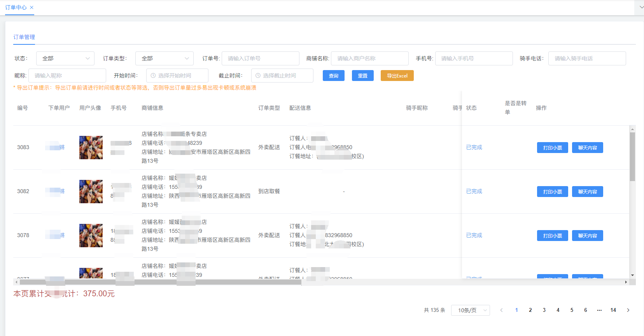This screenshot has height=336, width=644.
Task: Focus the 昵称 input field
Action: tap(67, 76)
